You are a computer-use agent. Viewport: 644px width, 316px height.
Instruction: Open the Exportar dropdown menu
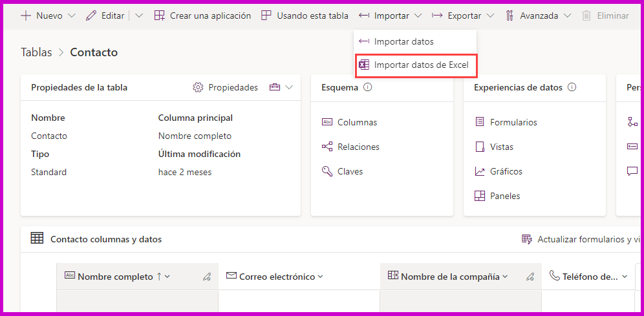[x=490, y=16]
